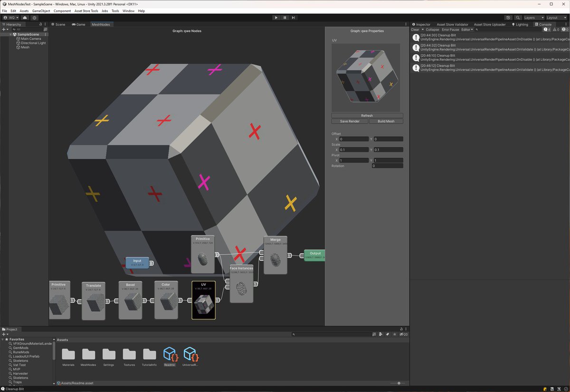Open the WQ account dropdown
This screenshot has height=392, width=570.
coord(11,18)
